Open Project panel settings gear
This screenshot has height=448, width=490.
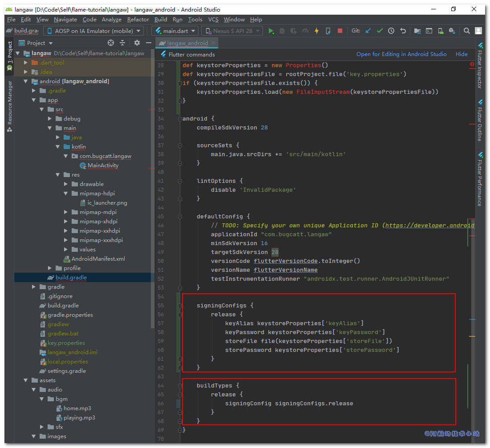click(137, 43)
